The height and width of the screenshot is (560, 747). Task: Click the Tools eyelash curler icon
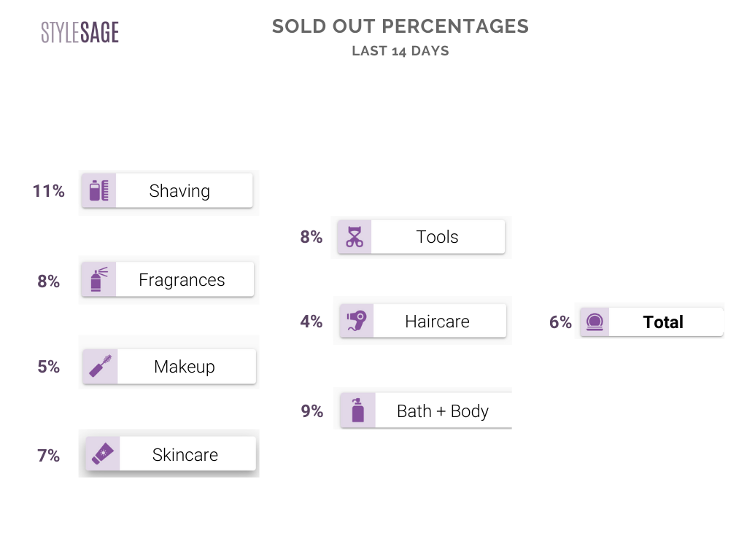click(355, 237)
